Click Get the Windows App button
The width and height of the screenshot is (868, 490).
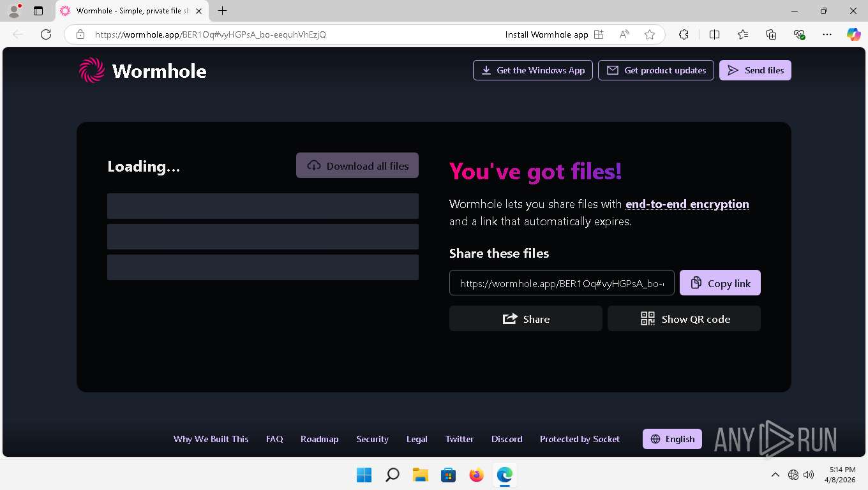tap(533, 70)
